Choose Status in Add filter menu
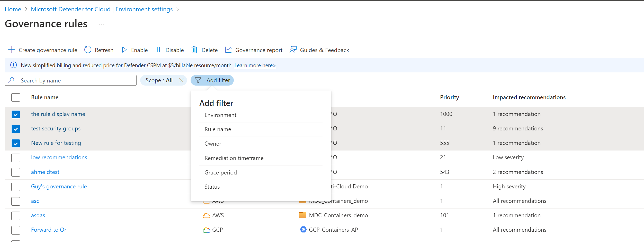 261,187
